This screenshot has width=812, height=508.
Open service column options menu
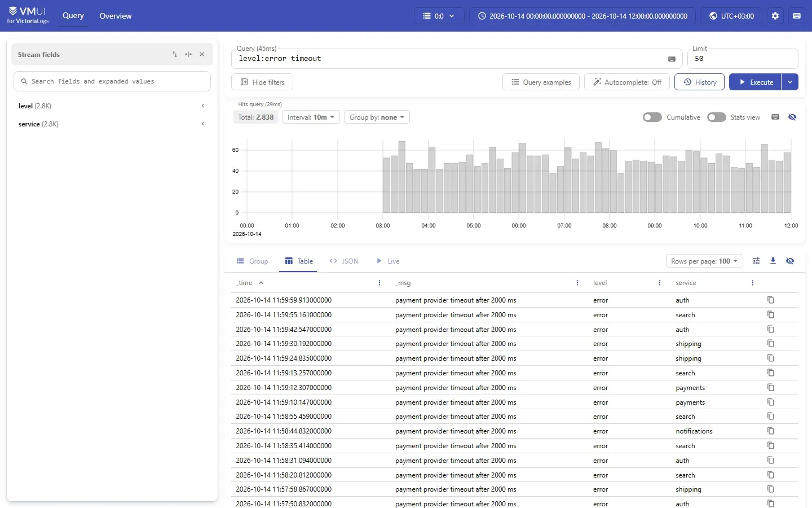coord(753,283)
